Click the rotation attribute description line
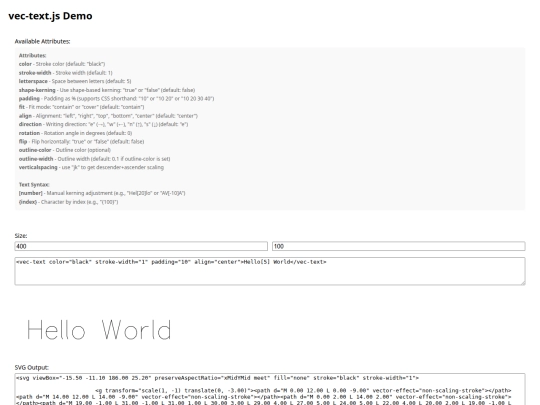Screen dimensions: 540x405 (75, 133)
